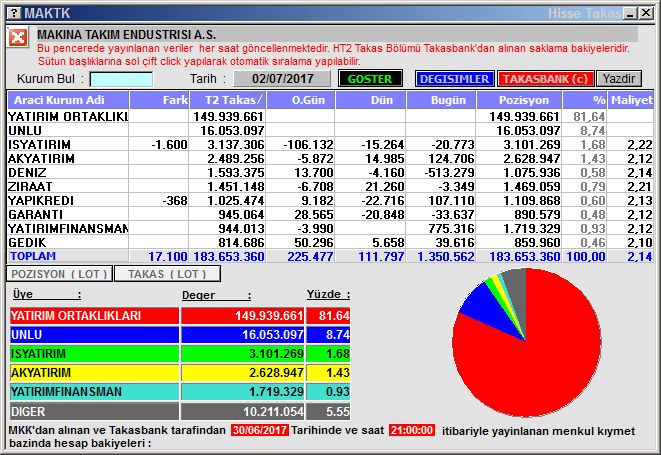Click the cyan YATIRIMFINANSMAN legend bar
661x455 pixels.
pos(94,391)
